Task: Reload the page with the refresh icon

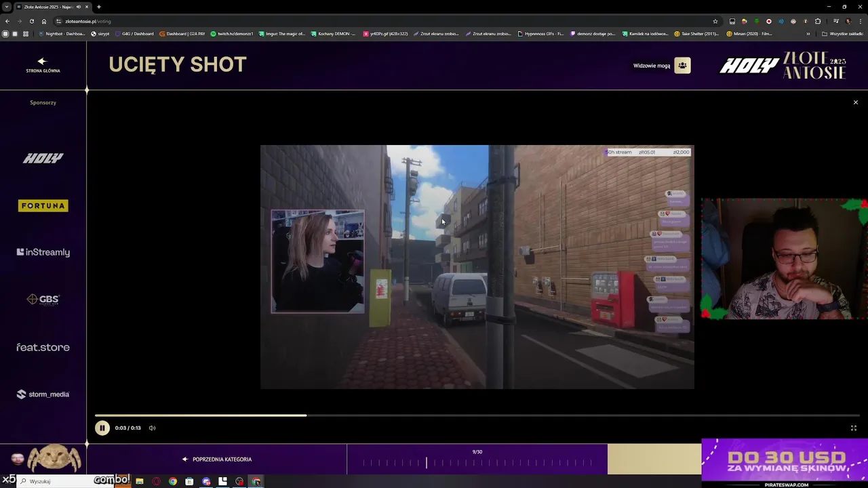Action: coord(31,21)
